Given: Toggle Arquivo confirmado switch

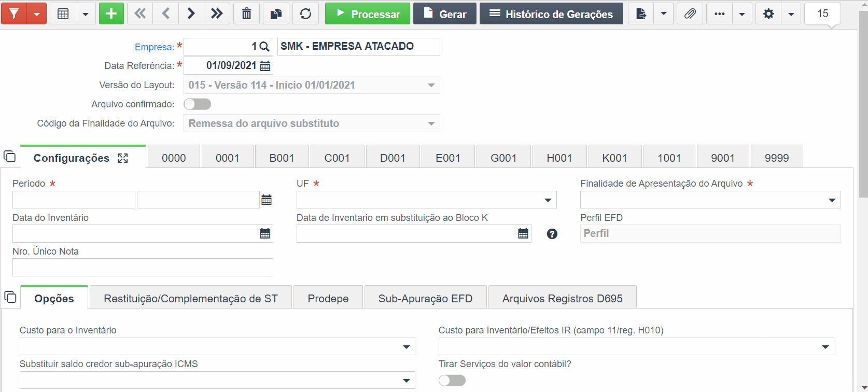Looking at the screenshot, I should (198, 104).
